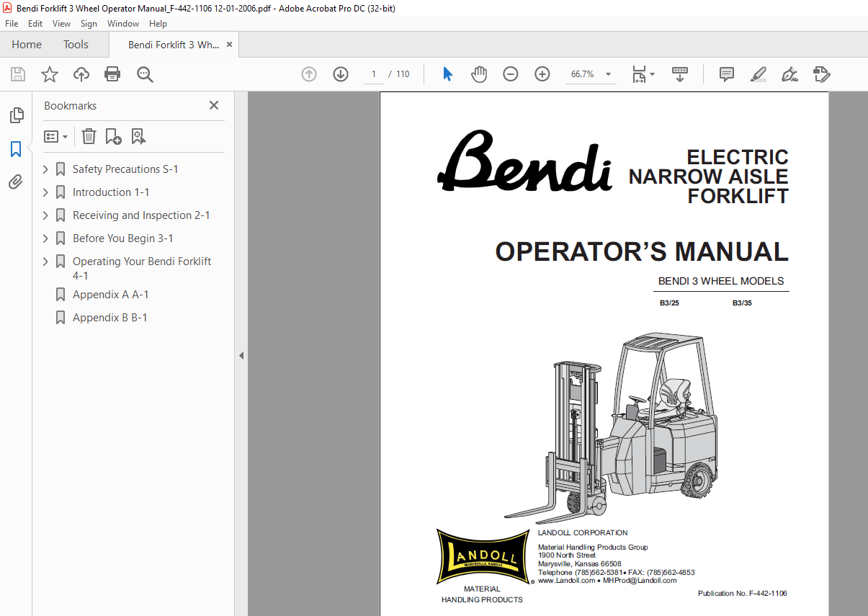
Task: Add a sticky note comment
Action: click(726, 74)
